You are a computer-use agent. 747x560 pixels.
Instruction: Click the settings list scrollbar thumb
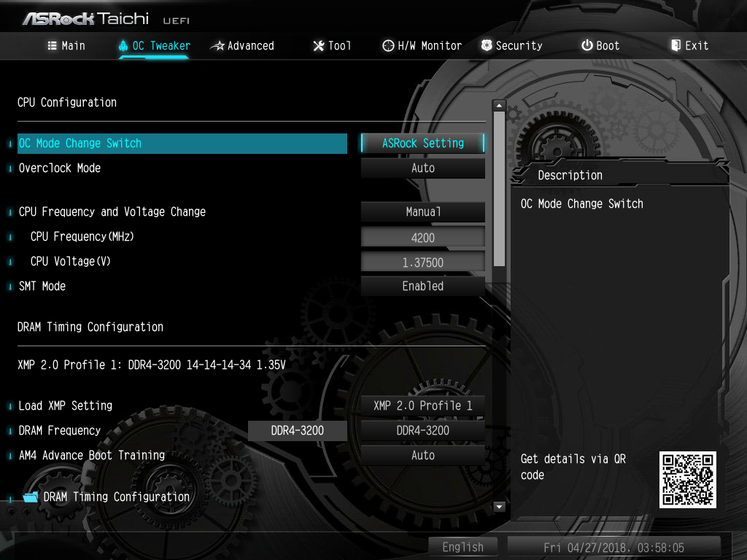[499, 189]
